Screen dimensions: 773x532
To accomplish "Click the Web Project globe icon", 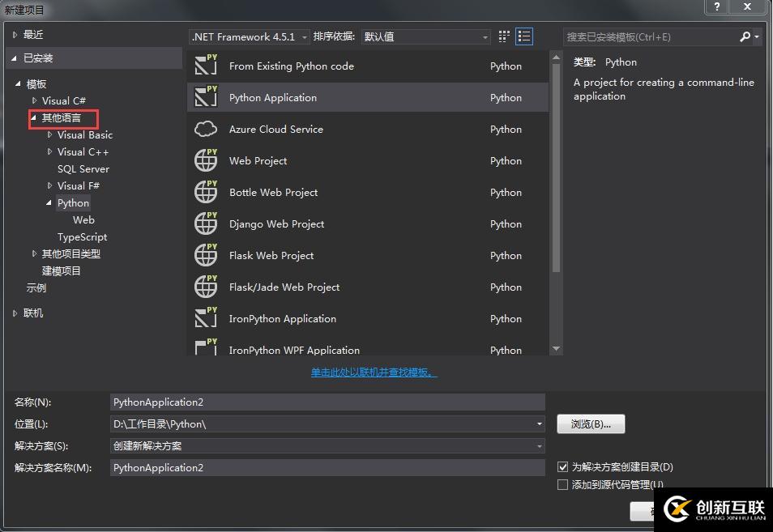I will tap(206, 160).
